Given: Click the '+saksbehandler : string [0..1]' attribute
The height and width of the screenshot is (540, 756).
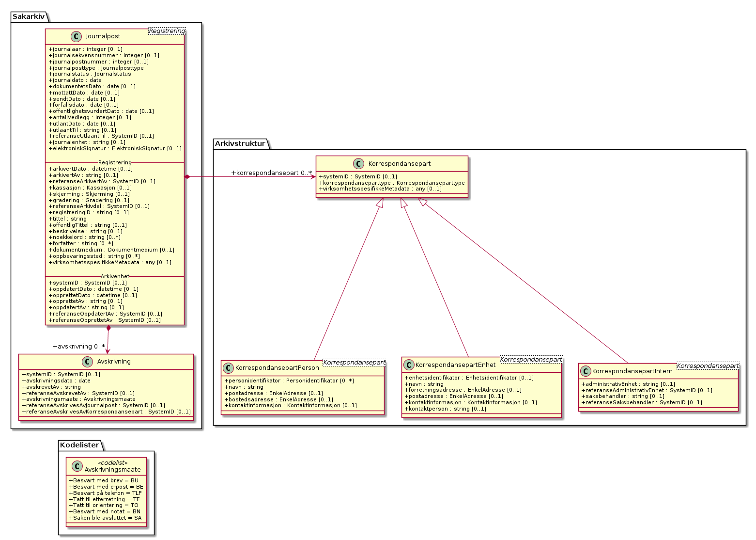Looking at the screenshot, I should pyautogui.click(x=623, y=397).
